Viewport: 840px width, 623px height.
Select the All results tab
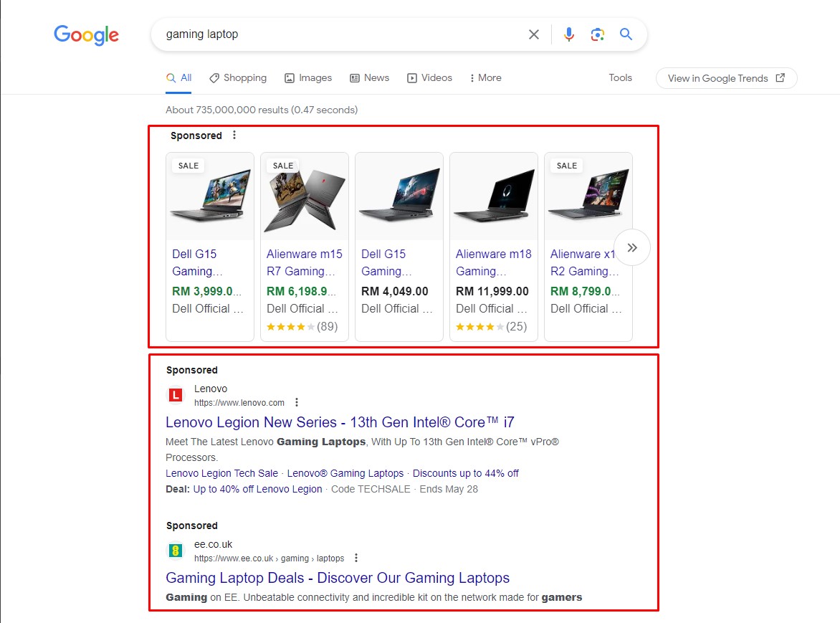tap(179, 77)
